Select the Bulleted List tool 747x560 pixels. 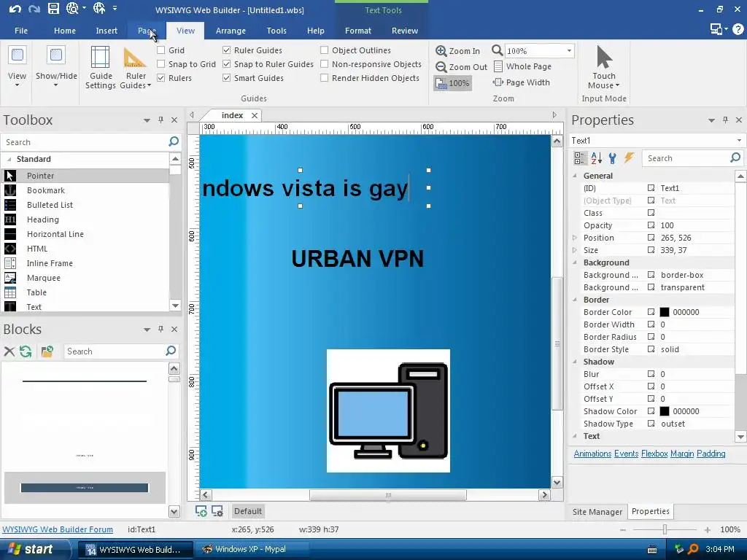[x=85, y=205]
